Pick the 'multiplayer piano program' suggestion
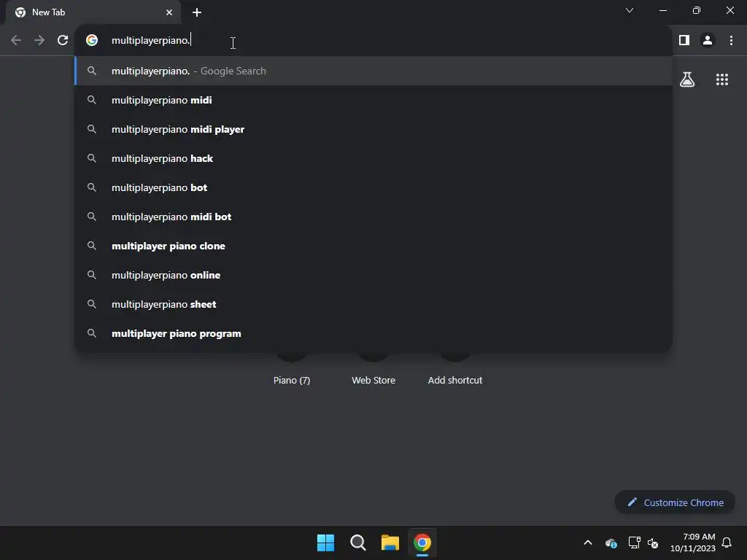 (374, 333)
